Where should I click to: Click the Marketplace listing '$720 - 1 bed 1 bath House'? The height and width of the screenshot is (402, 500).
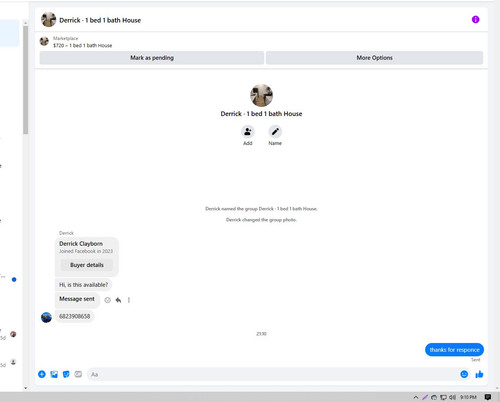tap(82, 45)
